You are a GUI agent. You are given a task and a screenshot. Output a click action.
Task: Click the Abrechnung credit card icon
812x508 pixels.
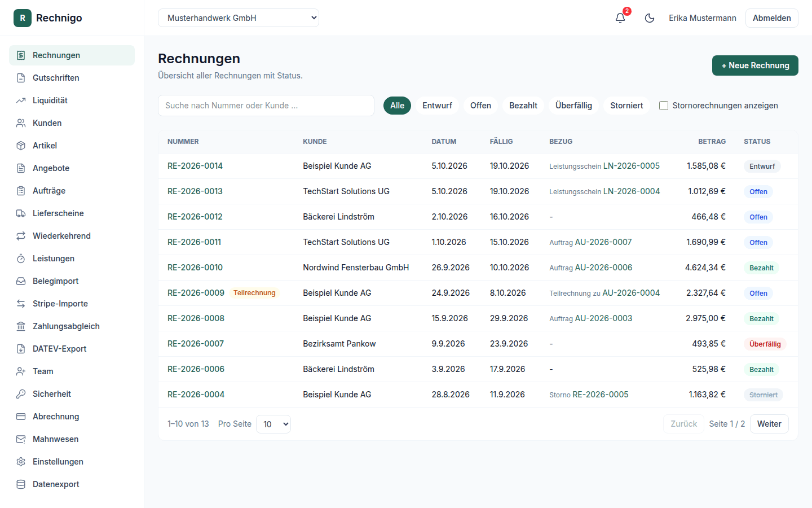(21, 417)
